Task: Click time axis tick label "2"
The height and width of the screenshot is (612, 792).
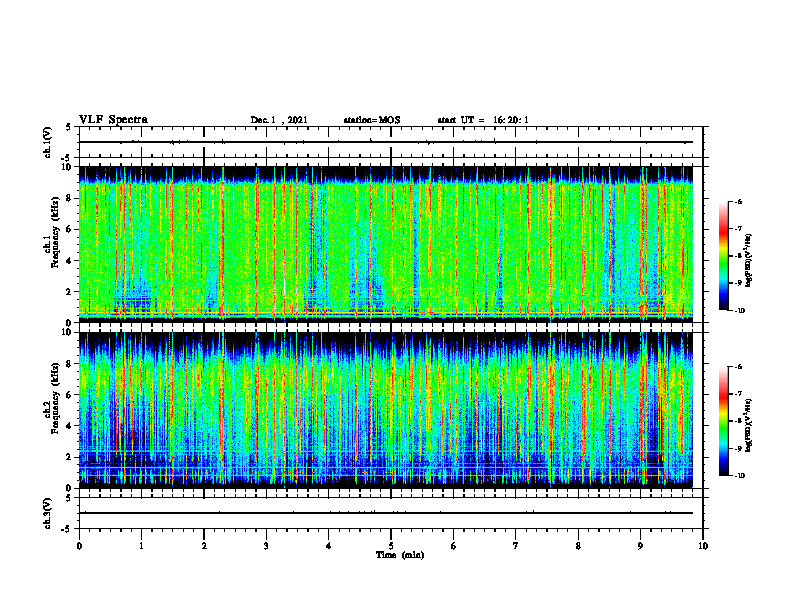Action: point(204,546)
